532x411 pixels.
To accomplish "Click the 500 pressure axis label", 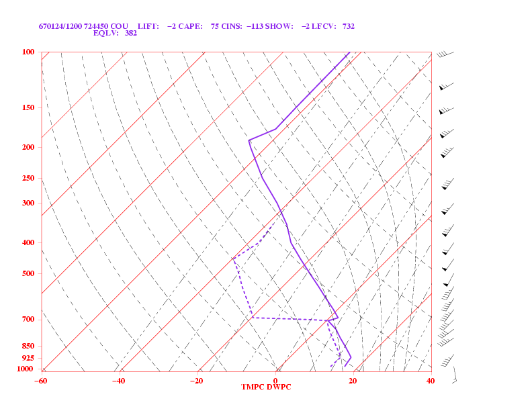I will 28,273.
